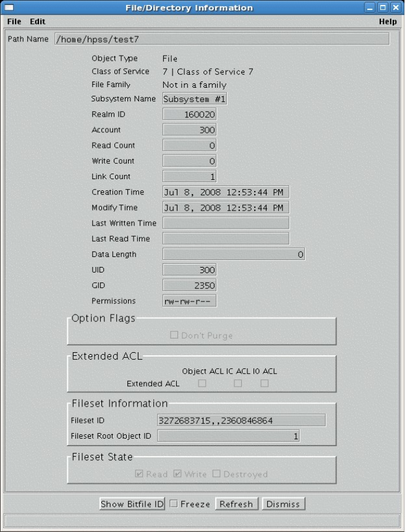Click the Realm ID field

(x=189, y=114)
